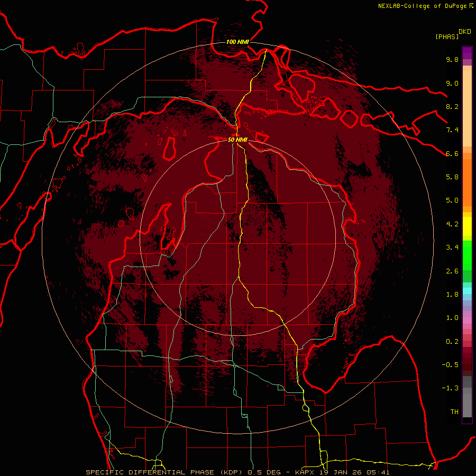Pick the yellow segment of the color bar
The width and height of the screenshot is (476, 476).
pyautogui.click(x=467, y=226)
